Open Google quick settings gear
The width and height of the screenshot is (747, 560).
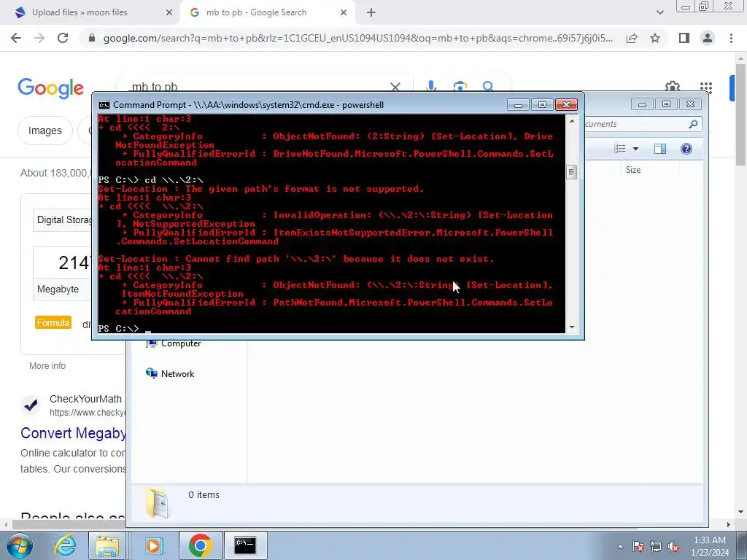click(x=672, y=86)
